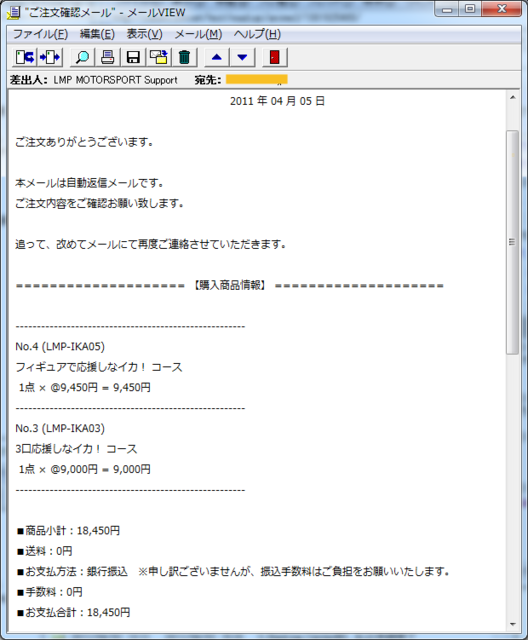This screenshot has width=528, height=640.
Task: Click the line 本メールは自動返信メールです。
Action: coord(89,183)
